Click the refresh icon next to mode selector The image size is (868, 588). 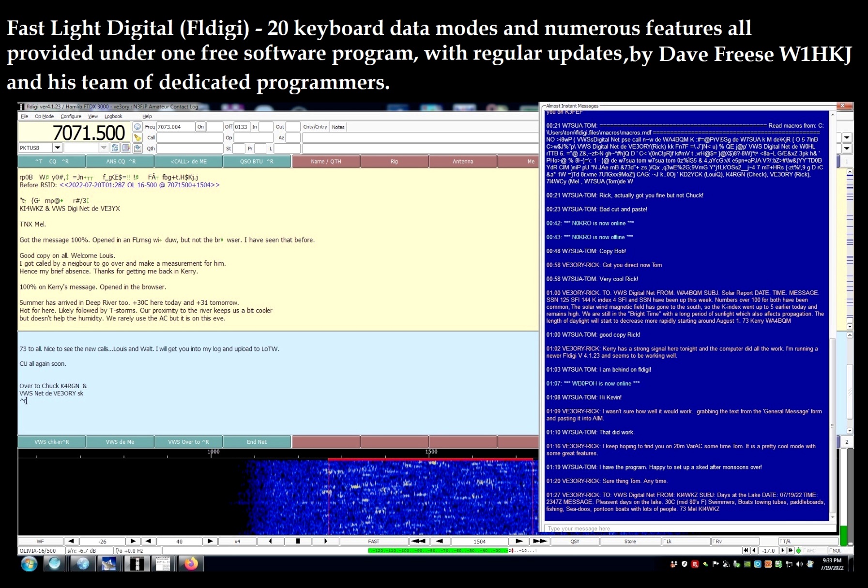115,148
